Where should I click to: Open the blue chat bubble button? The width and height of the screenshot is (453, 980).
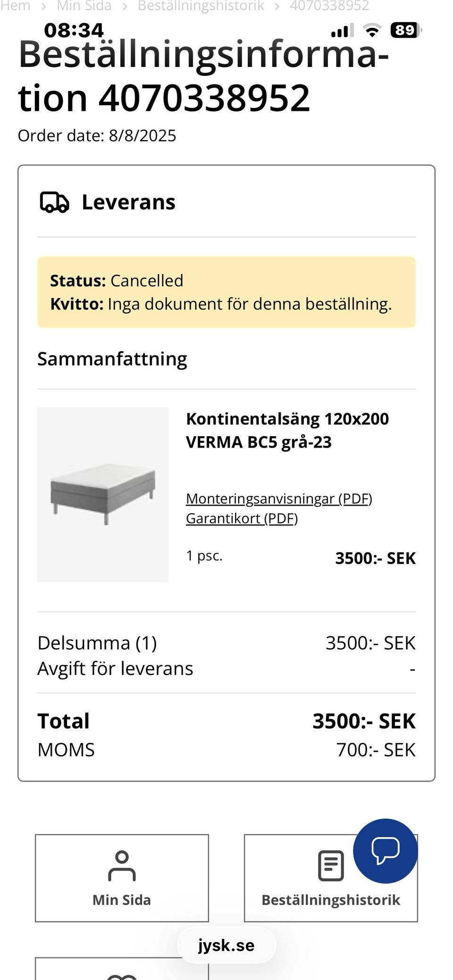pyautogui.click(x=386, y=851)
